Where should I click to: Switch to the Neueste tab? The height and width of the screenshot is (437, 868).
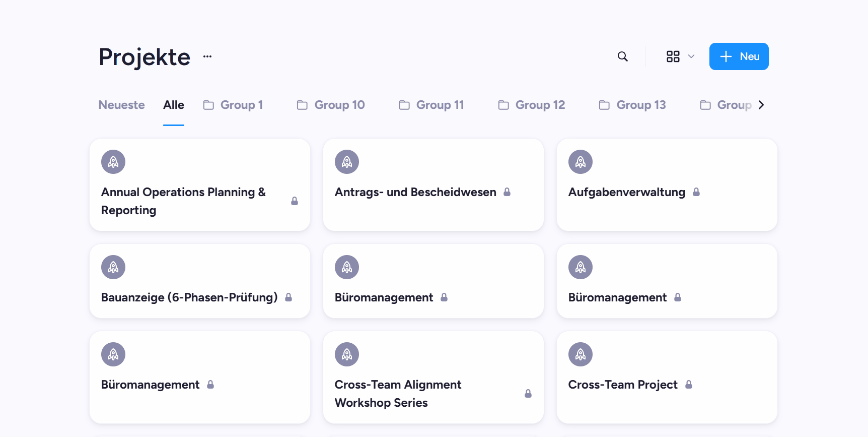(x=121, y=105)
